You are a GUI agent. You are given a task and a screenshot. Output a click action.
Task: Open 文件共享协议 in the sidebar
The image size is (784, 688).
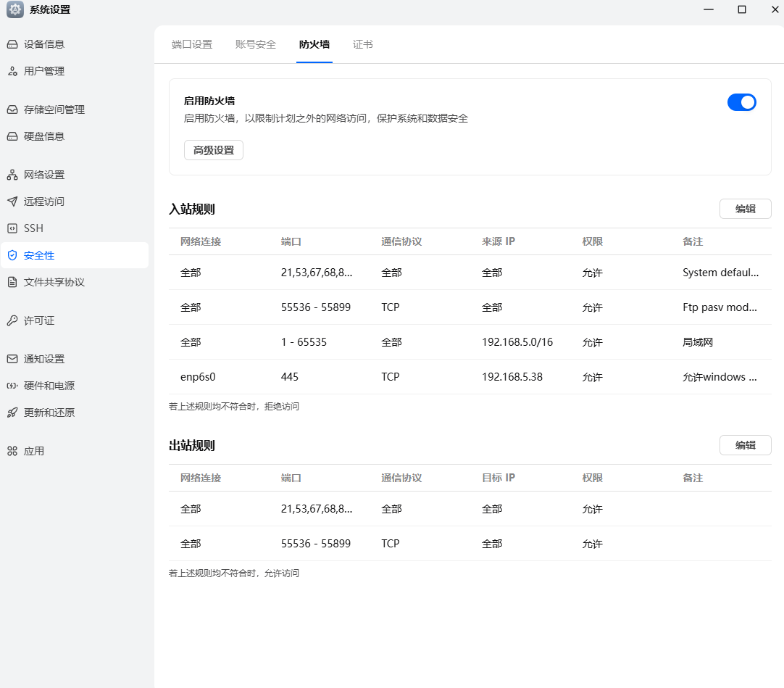[54, 282]
